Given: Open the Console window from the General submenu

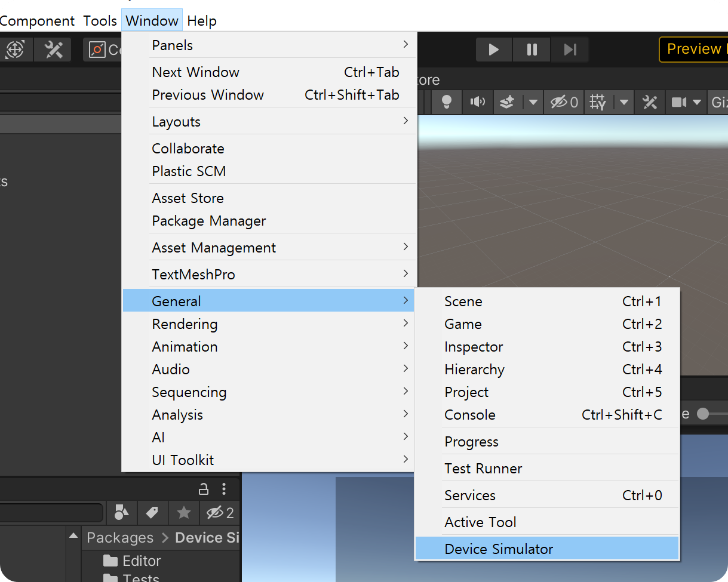Looking at the screenshot, I should tap(547, 415).
